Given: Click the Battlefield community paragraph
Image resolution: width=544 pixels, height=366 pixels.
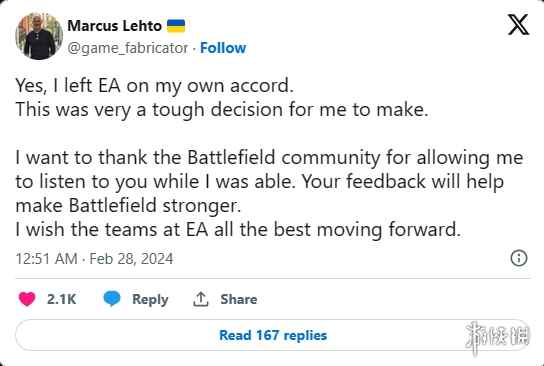Looking at the screenshot, I should click(269, 181).
